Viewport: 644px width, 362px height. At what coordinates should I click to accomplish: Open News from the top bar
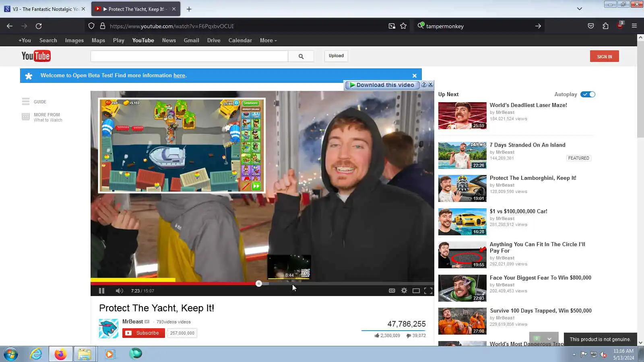point(169,40)
